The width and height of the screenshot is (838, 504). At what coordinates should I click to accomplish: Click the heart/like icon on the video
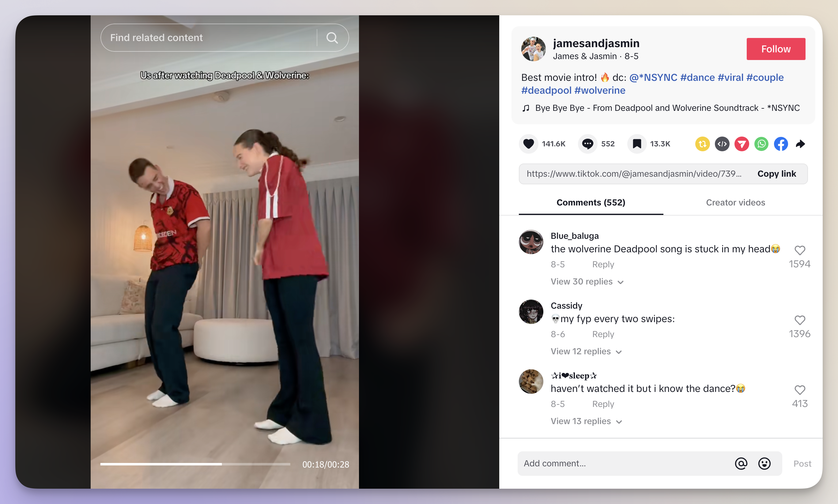coord(529,144)
